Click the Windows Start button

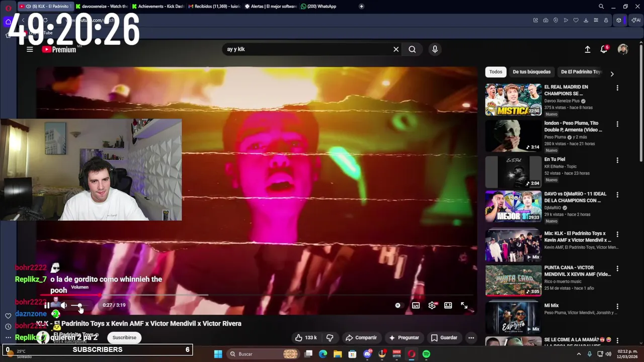click(218, 354)
